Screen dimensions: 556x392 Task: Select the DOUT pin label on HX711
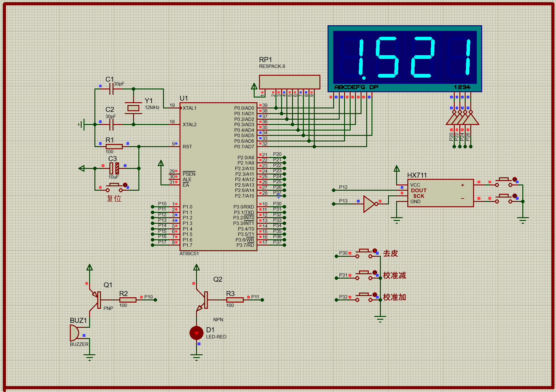(x=419, y=190)
